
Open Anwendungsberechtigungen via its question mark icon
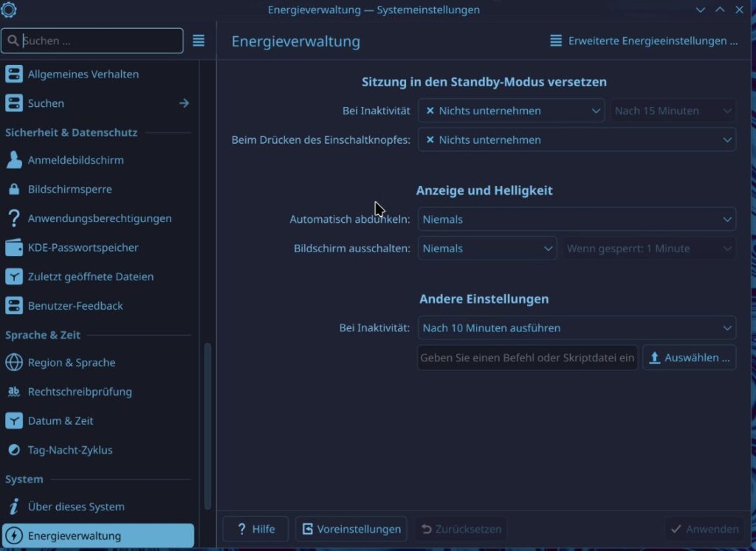point(14,218)
